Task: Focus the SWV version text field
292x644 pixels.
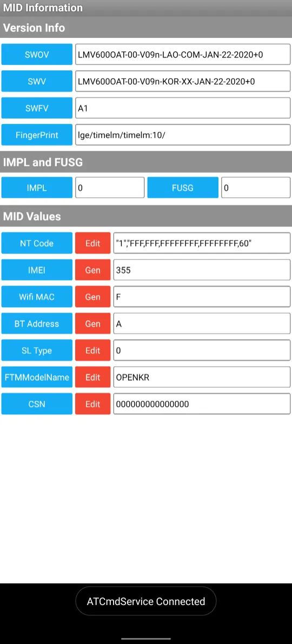Action: coord(183,81)
